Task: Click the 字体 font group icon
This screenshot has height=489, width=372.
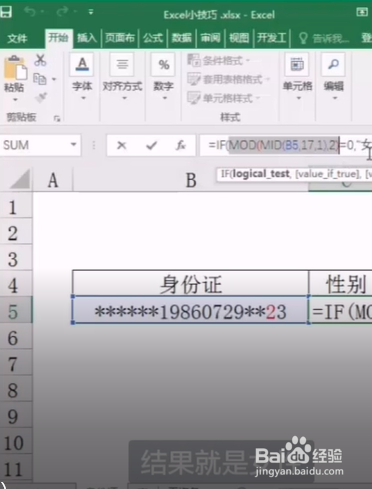Action: pyautogui.click(x=82, y=64)
